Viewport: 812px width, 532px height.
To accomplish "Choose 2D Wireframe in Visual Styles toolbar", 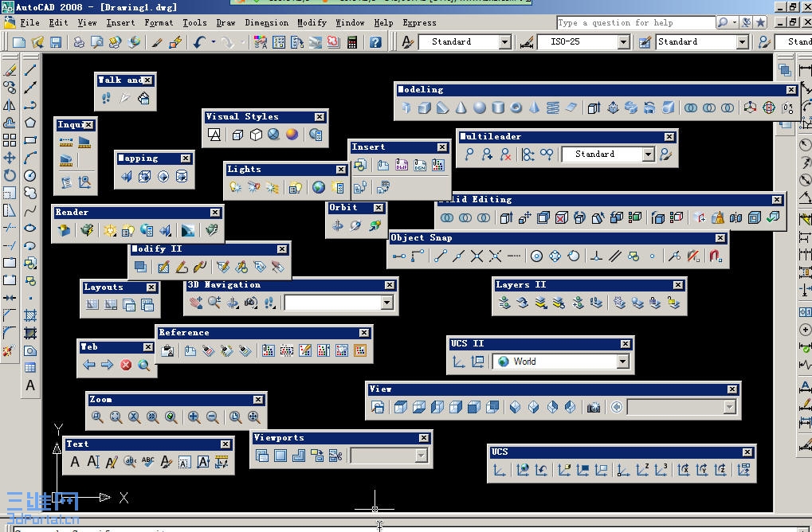I will tap(214, 135).
